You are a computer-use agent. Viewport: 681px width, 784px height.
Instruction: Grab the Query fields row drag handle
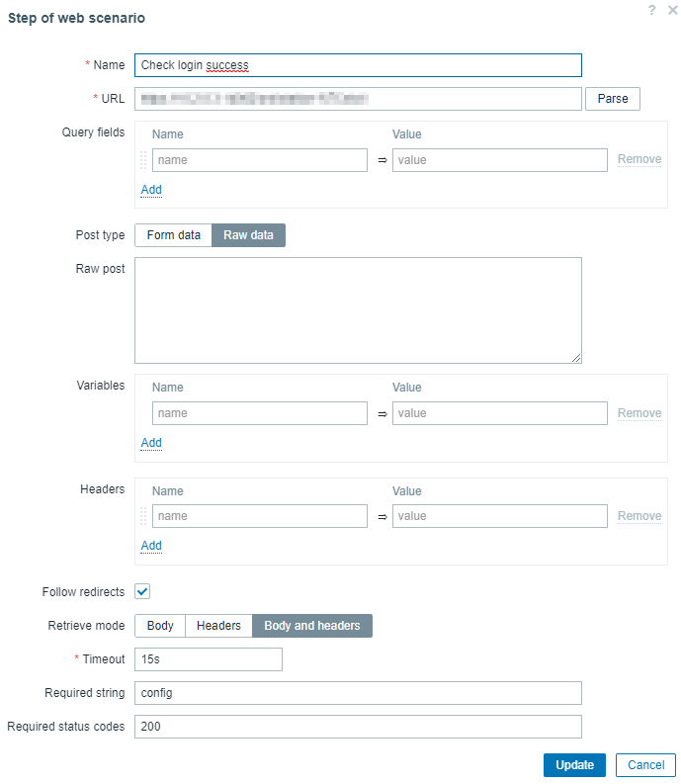click(143, 160)
